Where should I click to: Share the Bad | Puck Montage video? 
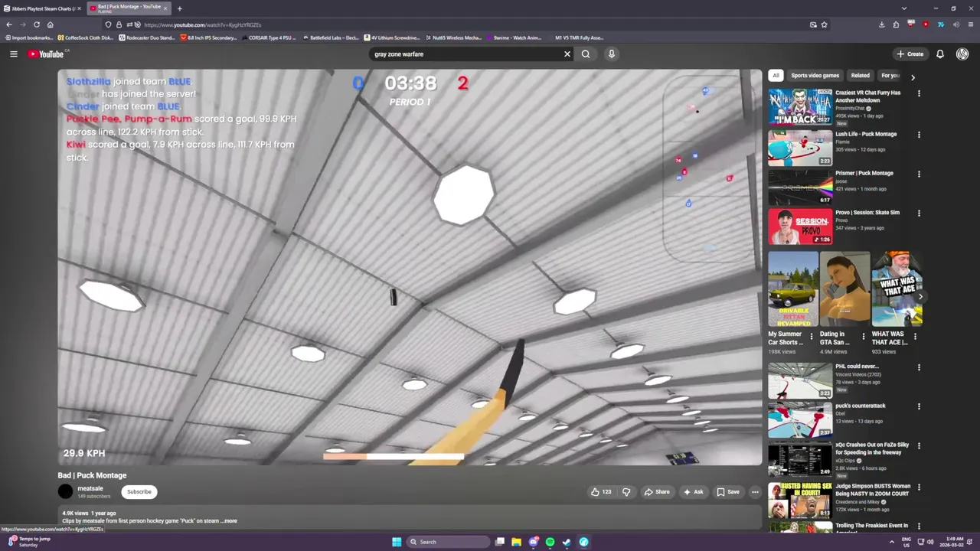[x=657, y=492]
